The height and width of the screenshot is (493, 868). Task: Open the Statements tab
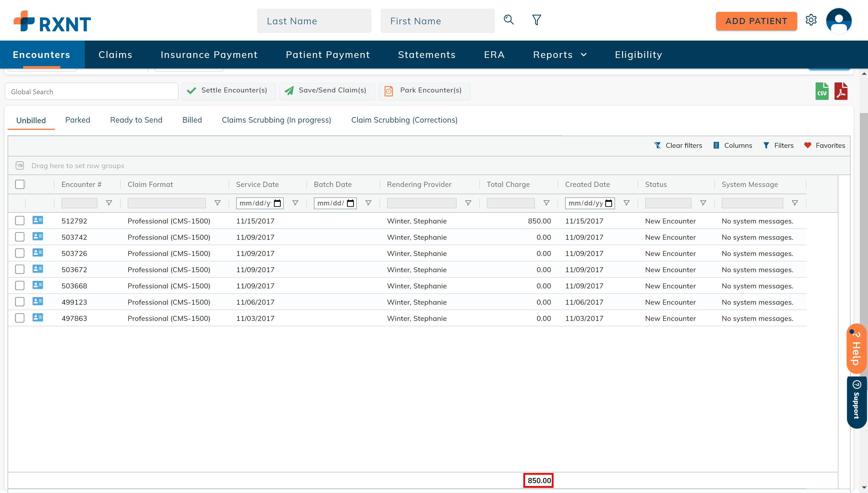pos(427,54)
